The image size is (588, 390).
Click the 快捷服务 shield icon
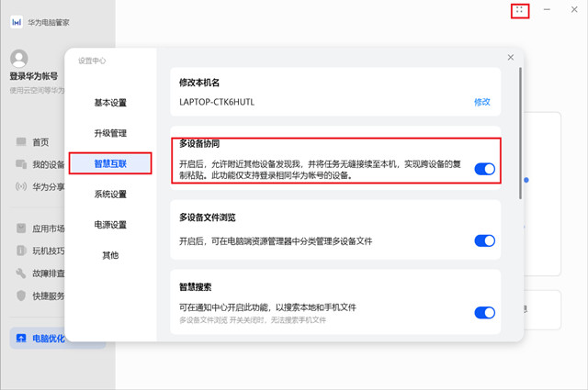click(x=21, y=295)
